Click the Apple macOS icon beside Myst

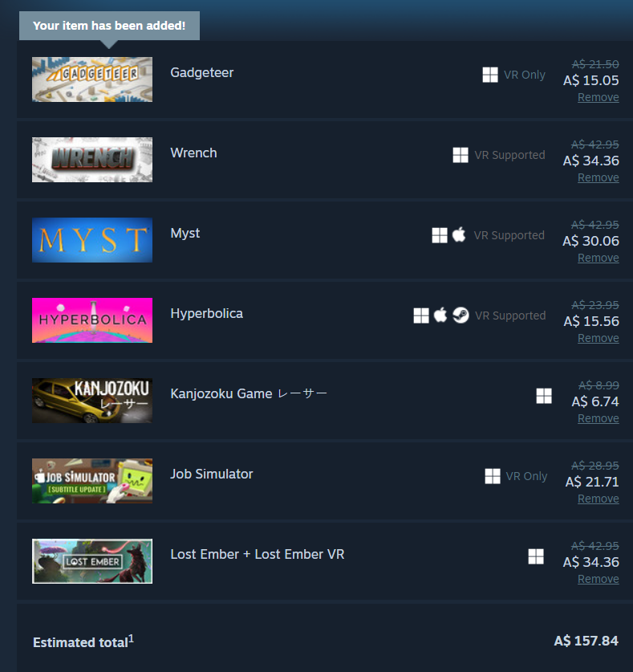[459, 235]
